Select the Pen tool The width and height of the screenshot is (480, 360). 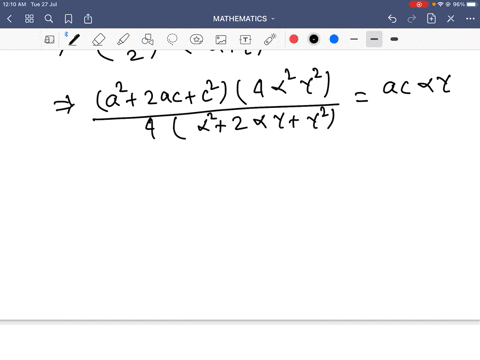(x=74, y=40)
